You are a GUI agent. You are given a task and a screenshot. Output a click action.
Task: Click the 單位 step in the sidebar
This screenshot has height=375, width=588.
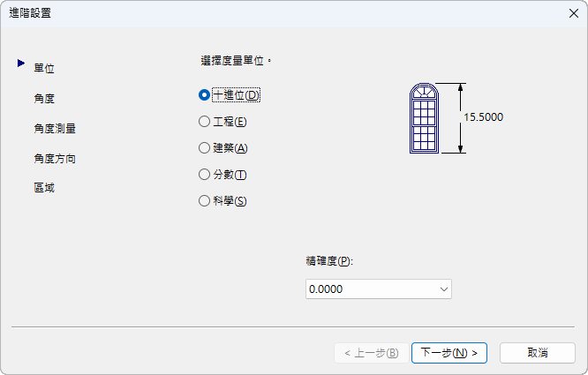[x=44, y=68]
